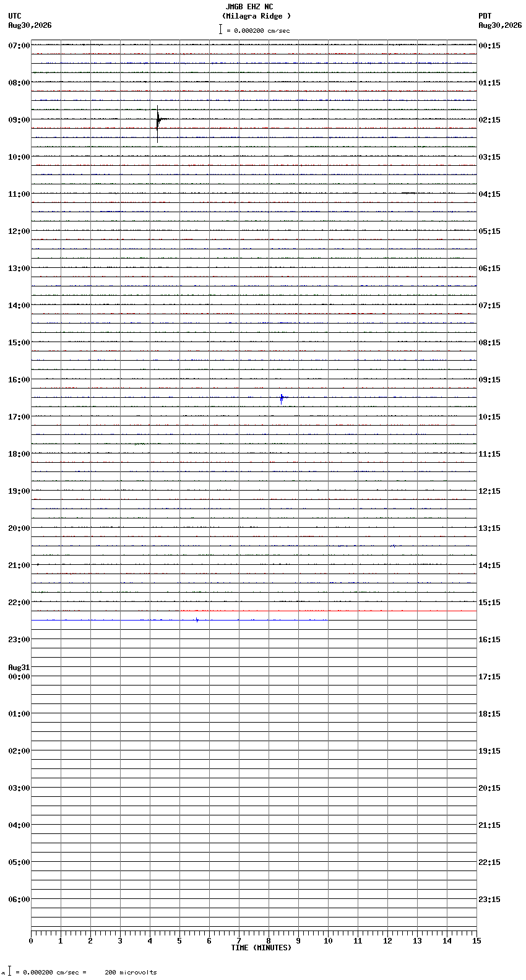Screen dimensions: 526x980
Task: Click the 07:15 PDT time label
Action: coord(489,306)
